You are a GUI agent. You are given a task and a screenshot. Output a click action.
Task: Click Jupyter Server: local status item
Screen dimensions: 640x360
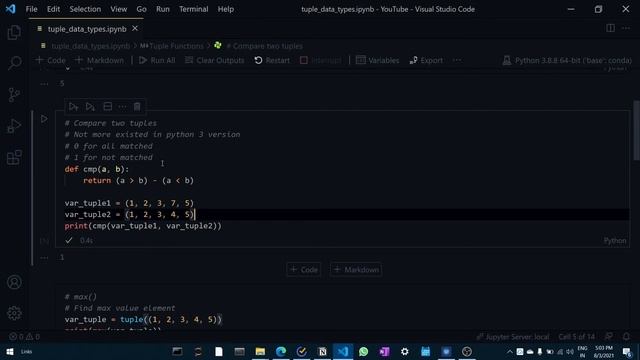coord(513,337)
